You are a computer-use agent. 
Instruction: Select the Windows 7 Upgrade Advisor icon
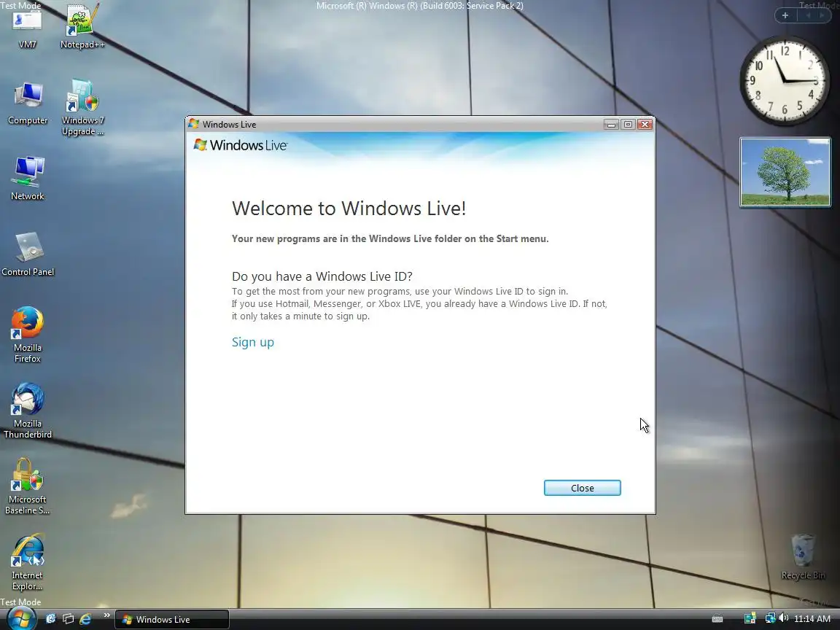[x=82, y=108]
